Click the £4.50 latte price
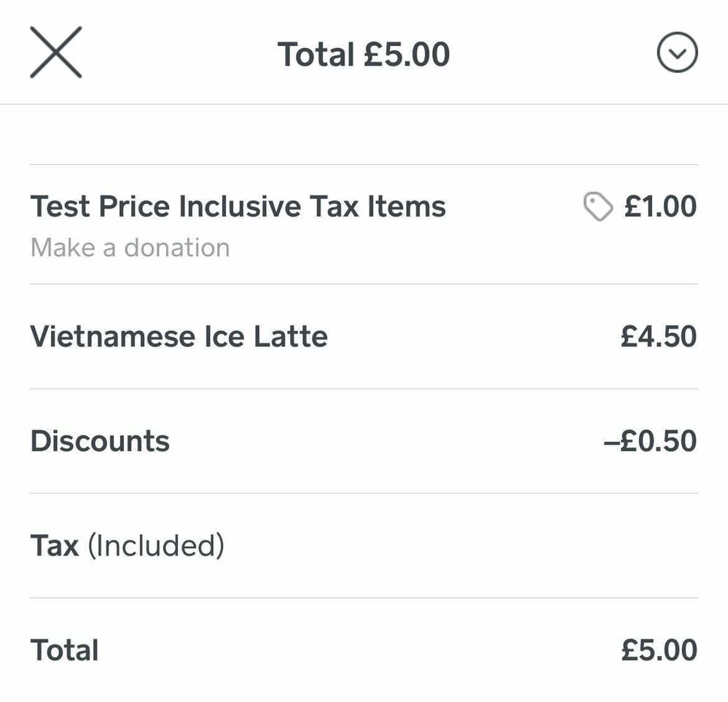Viewport: 728px width, 702px height. 659,337
